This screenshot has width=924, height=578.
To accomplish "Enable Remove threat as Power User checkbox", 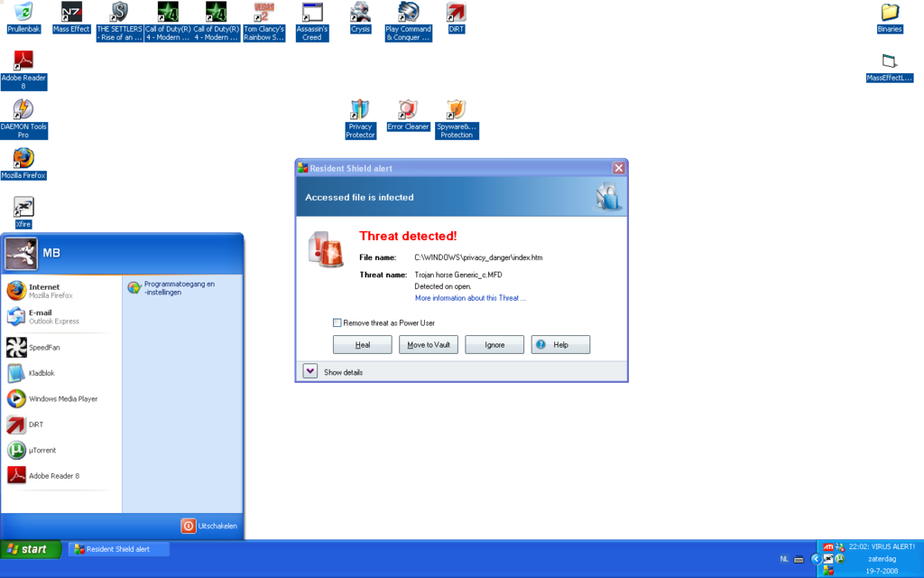I will pos(337,322).
